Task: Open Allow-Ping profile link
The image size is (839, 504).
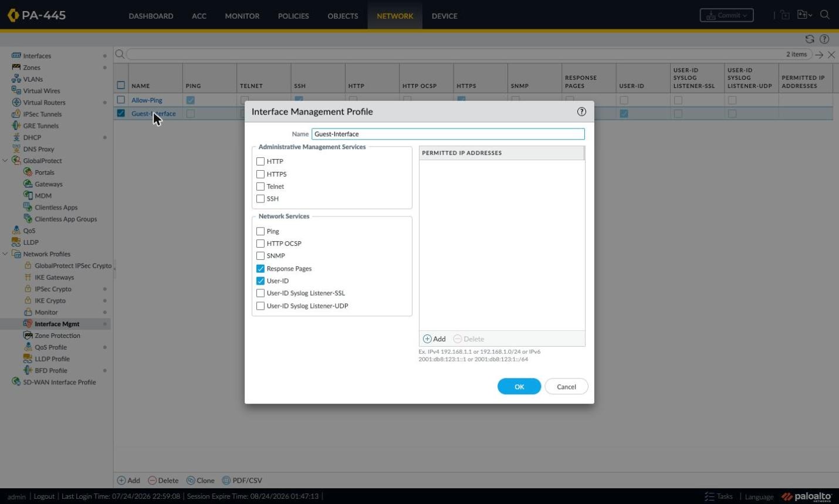Action: (147, 100)
